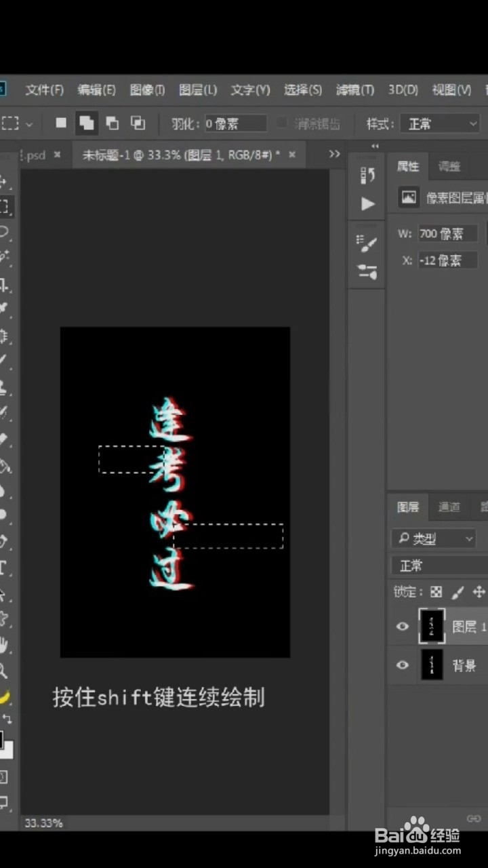Click the feather (羽化) pixel field
The image size is (488, 868).
coord(235,123)
